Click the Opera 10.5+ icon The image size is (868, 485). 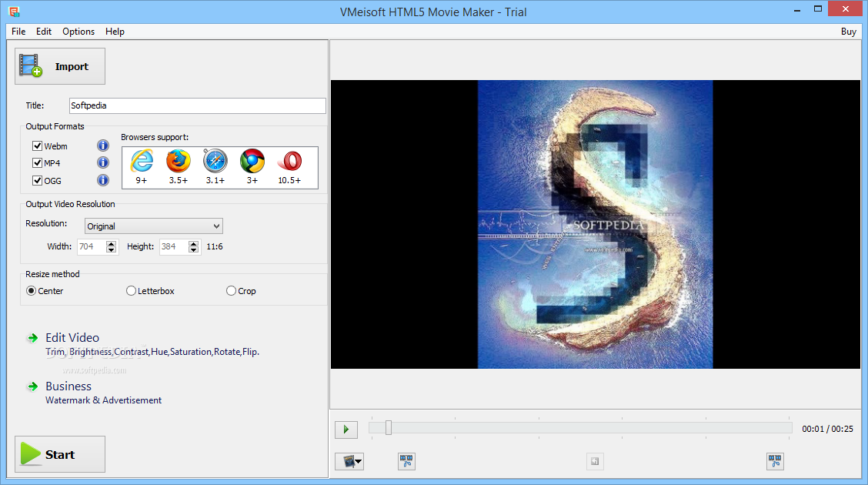click(289, 161)
